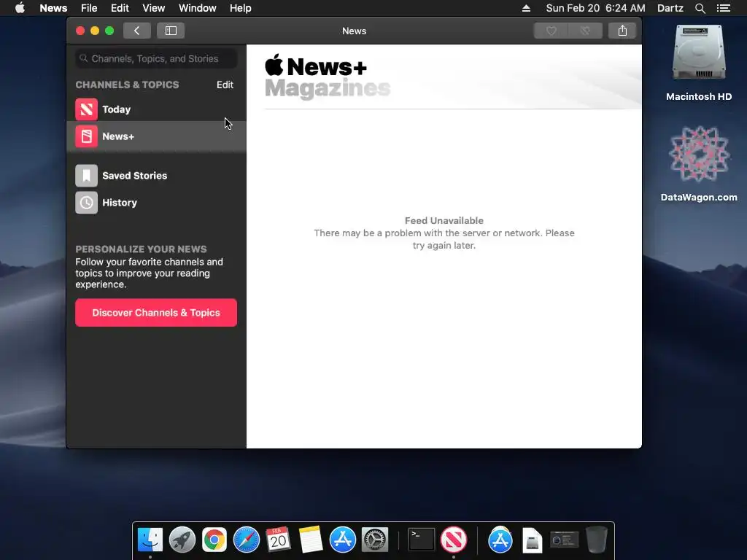The width and height of the screenshot is (747, 560).
Task: Minimize the News window with yellow button
Action: click(x=95, y=31)
